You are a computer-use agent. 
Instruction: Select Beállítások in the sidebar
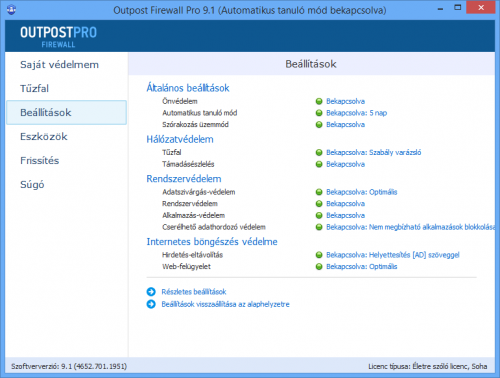66,113
